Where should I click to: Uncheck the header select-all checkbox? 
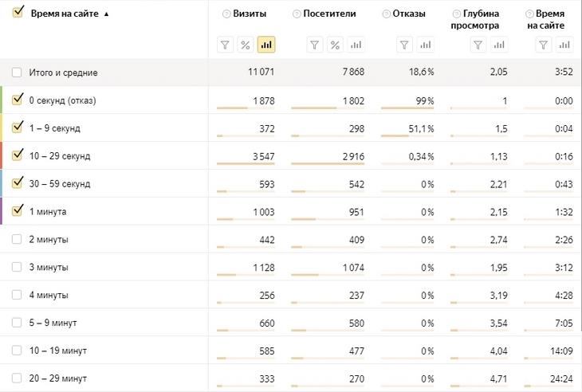click(18, 14)
